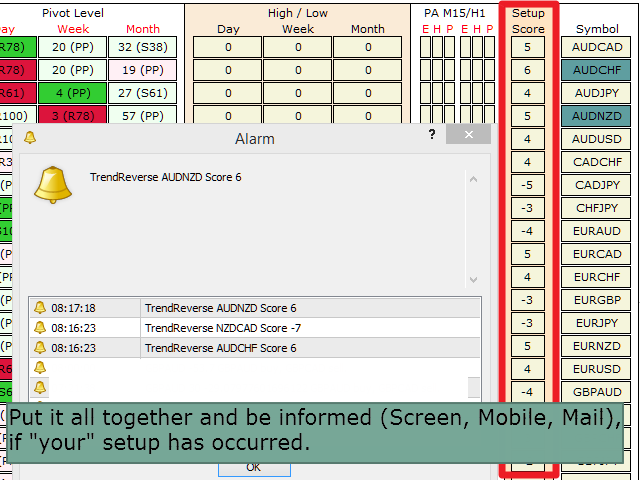The width and height of the screenshot is (640, 480).
Task: Click the large yellow bell in alarm message
Action: point(53,185)
